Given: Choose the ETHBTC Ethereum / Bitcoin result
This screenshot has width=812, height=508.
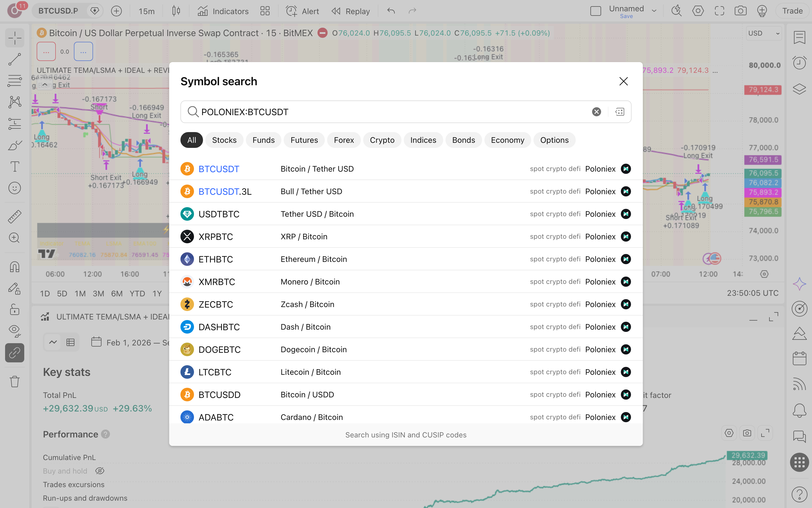Looking at the screenshot, I should coord(406,259).
